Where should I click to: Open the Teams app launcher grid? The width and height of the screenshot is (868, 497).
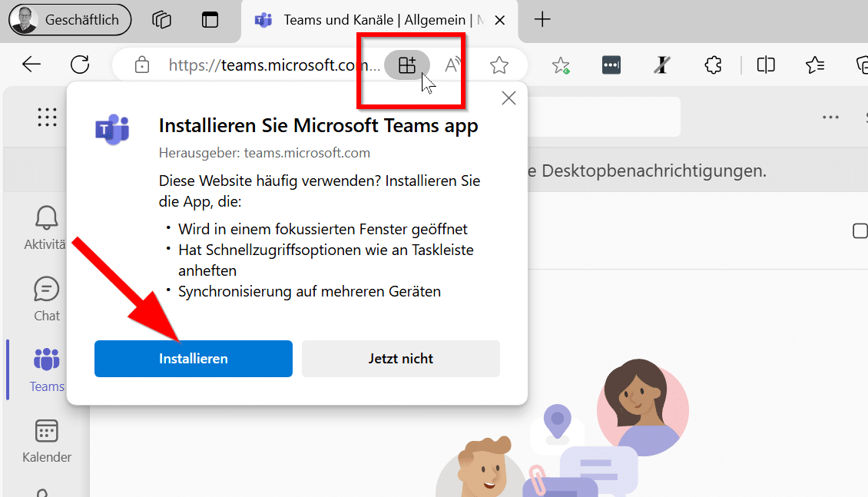47,117
